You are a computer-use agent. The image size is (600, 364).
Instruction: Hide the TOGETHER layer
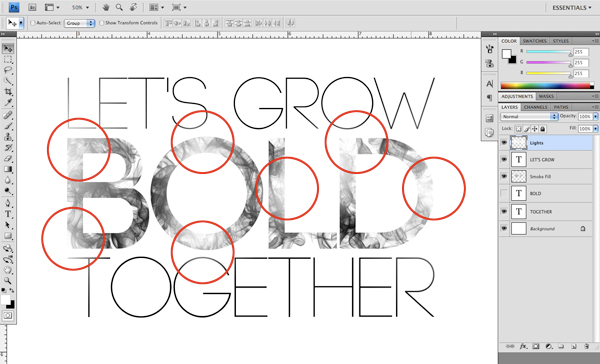[x=504, y=211]
